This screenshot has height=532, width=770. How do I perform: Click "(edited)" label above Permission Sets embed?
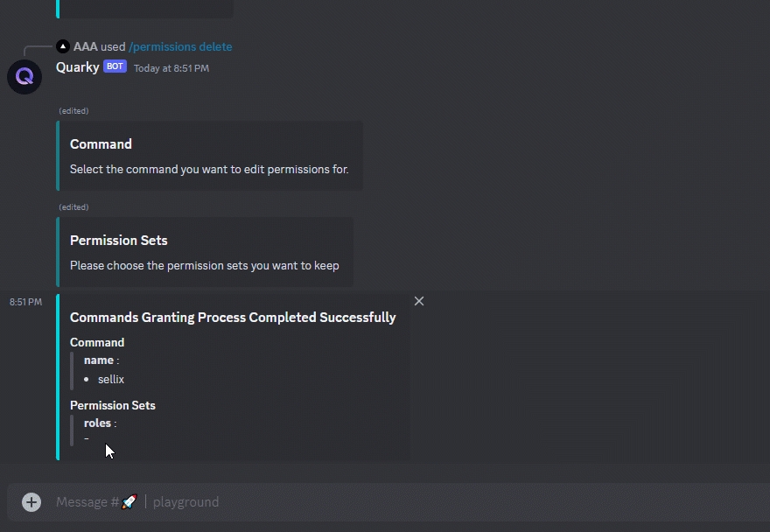[x=73, y=207]
